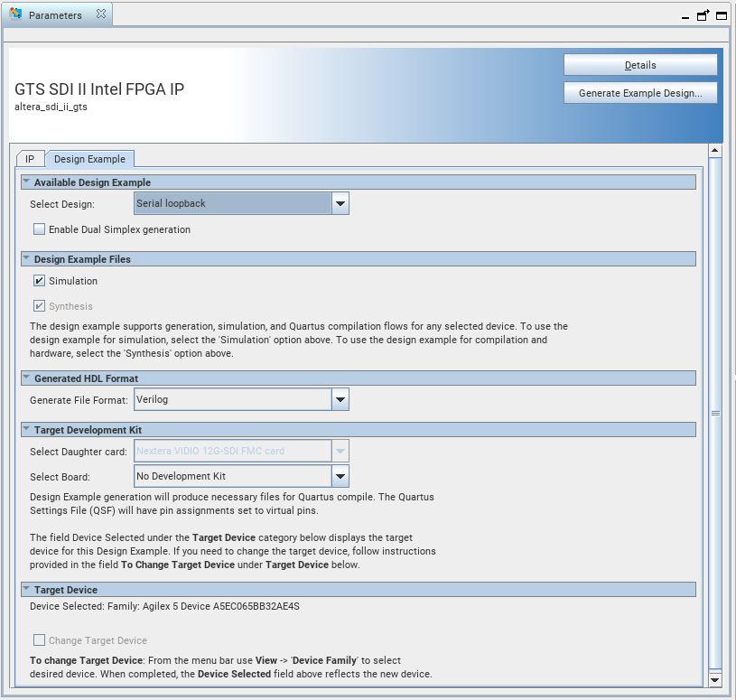Minimize the Parameters panel
The width and height of the screenshot is (736, 700).
tap(685, 17)
